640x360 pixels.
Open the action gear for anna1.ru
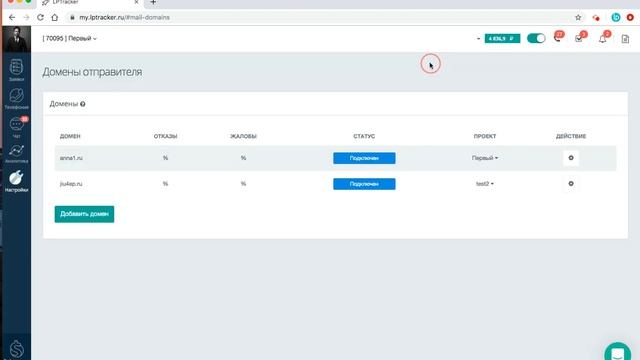(571, 158)
